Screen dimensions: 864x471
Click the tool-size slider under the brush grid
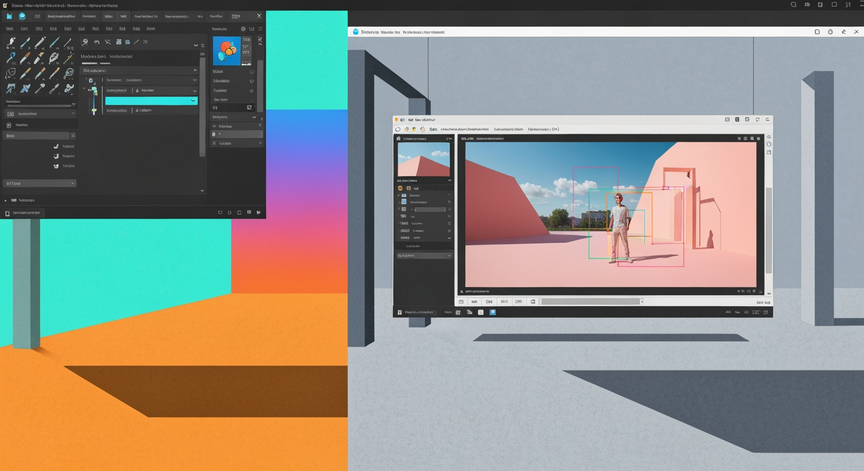click(x=39, y=105)
